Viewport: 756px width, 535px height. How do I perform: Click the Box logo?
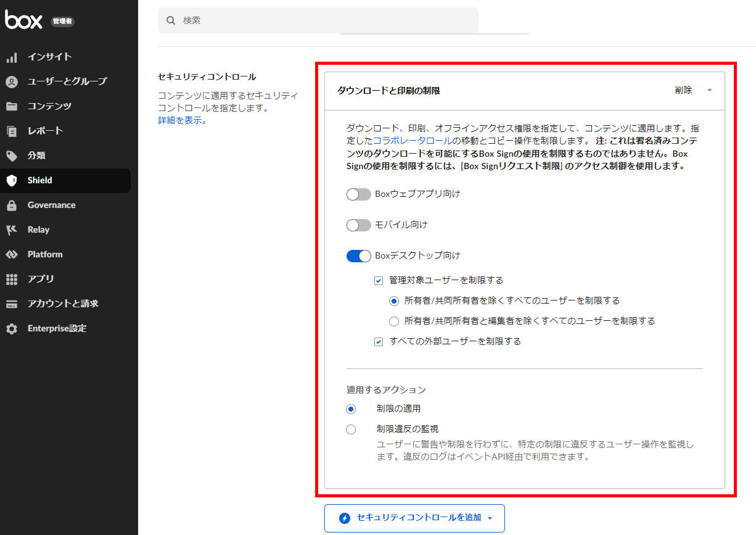pos(23,20)
